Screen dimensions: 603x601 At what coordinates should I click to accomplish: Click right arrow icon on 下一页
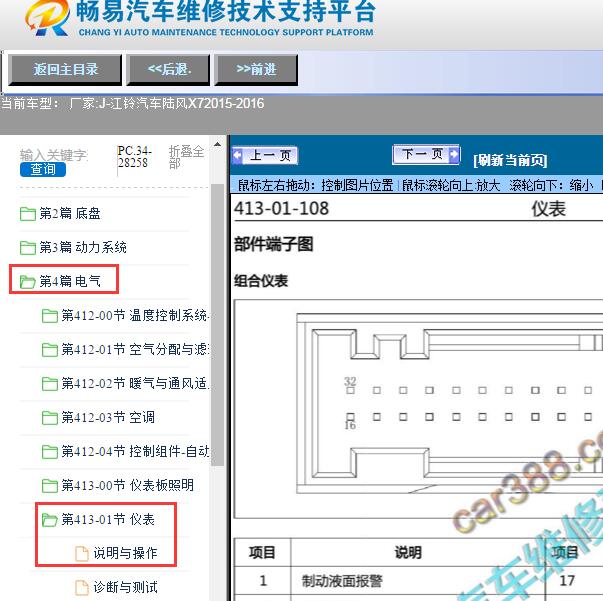[454, 154]
